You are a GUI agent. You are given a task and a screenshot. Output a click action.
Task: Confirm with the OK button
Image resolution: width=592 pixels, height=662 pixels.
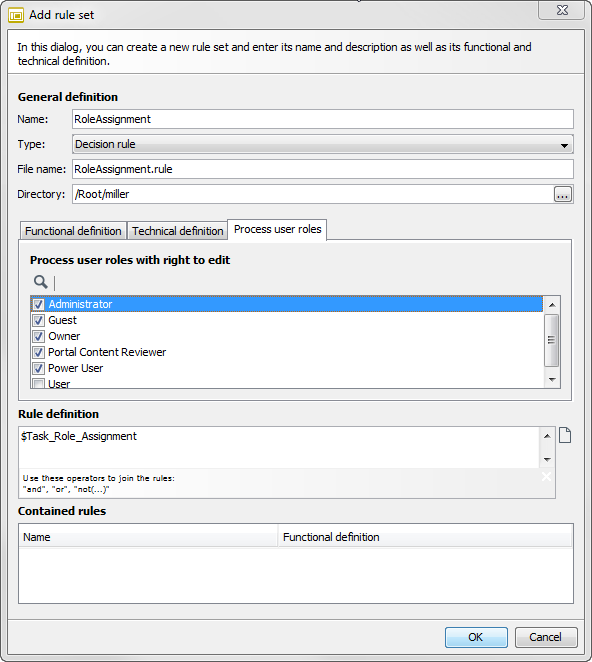click(x=476, y=637)
